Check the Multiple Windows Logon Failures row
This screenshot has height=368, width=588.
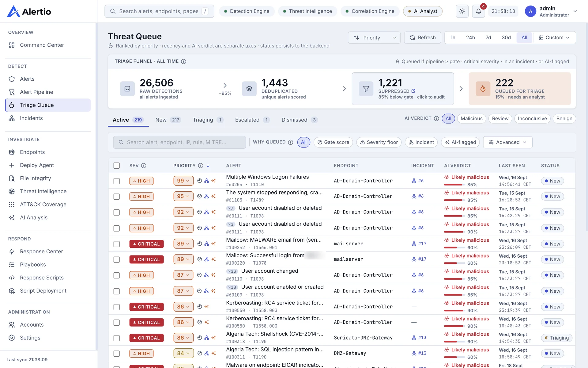(x=117, y=181)
